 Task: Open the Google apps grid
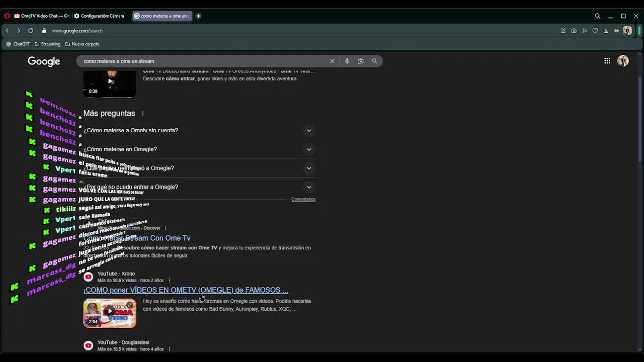pos(607,61)
